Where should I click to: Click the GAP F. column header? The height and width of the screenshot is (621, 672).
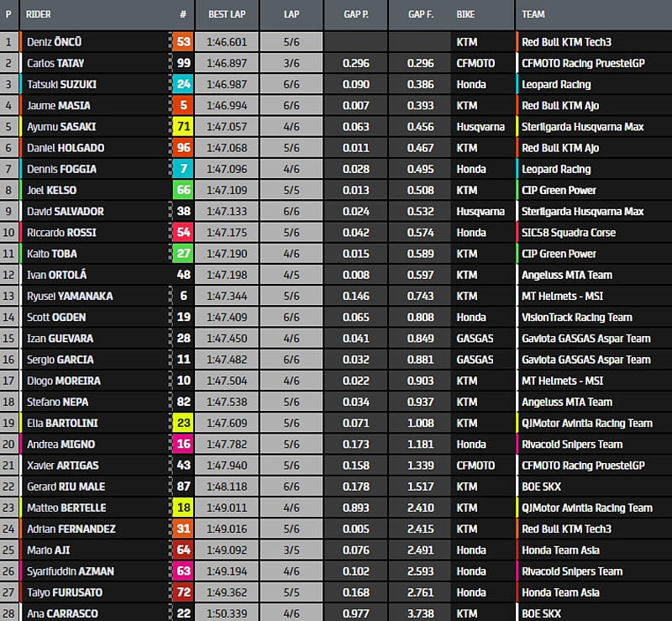[420, 14]
